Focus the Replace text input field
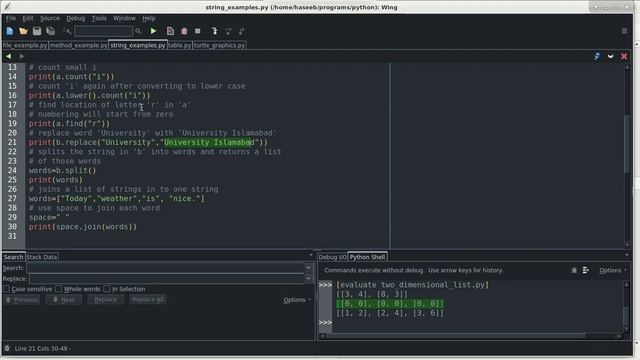This screenshot has height=360, width=640. (167, 278)
